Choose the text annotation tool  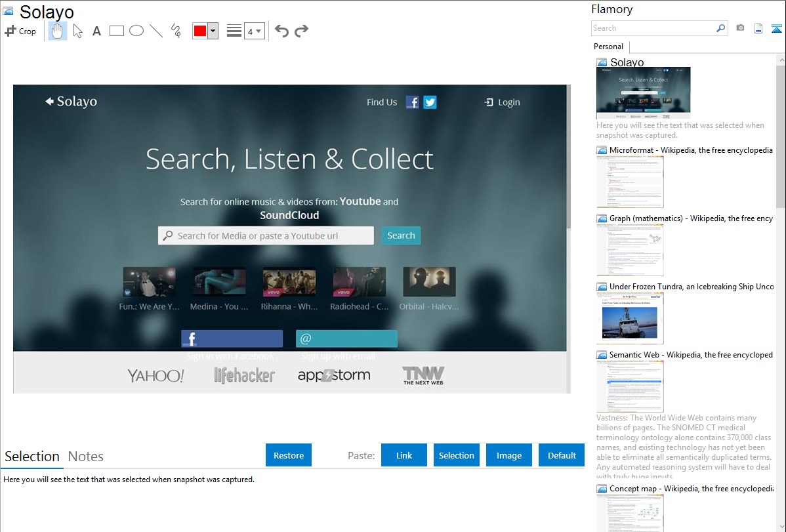point(96,31)
